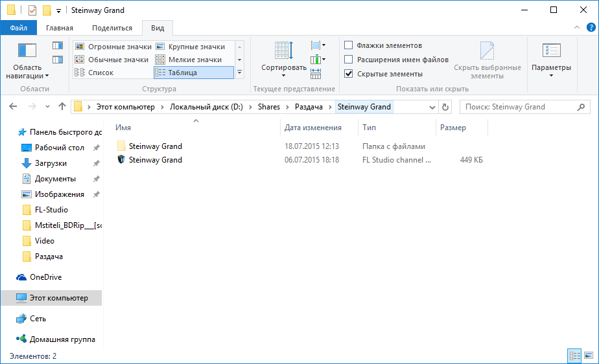Screen dimensions: 599x364
Task: Switch to the Главная ribbon tab
Action: pyautogui.click(x=60, y=28)
